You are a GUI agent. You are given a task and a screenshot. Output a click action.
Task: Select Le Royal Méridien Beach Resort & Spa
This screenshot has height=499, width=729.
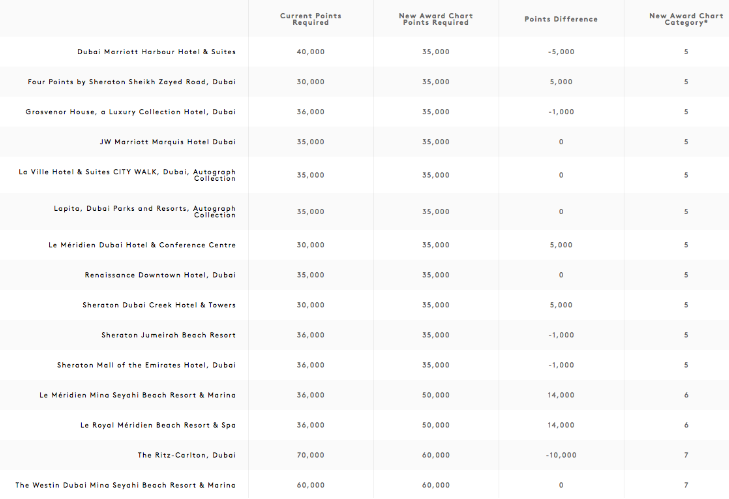158,425
